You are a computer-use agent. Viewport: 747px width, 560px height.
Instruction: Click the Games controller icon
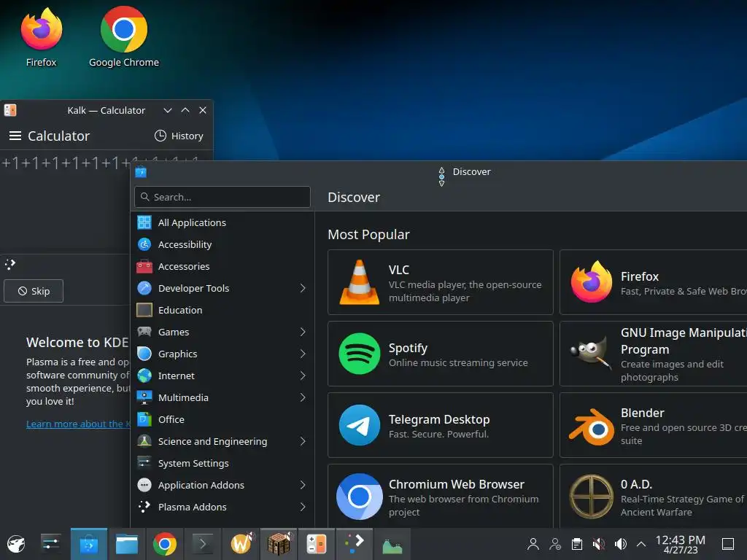point(144,332)
